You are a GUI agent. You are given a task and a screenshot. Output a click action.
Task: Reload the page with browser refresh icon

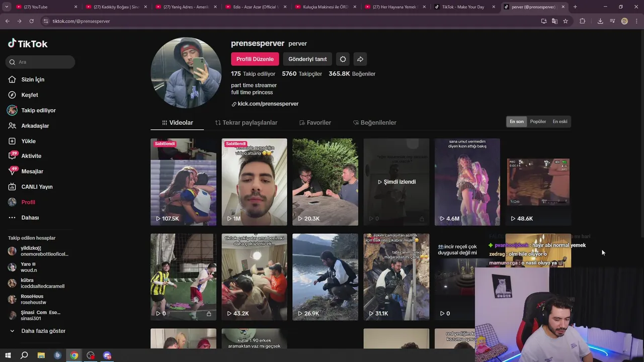point(31,21)
